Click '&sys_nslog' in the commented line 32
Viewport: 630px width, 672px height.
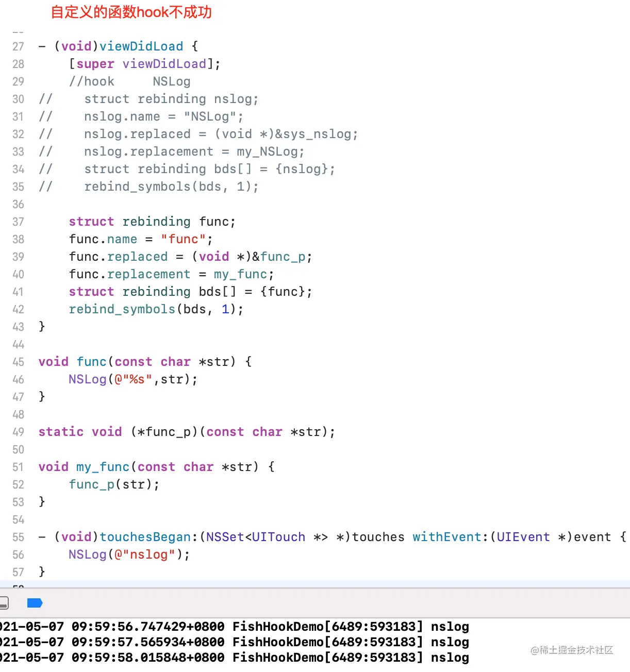click(x=312, y=134)
